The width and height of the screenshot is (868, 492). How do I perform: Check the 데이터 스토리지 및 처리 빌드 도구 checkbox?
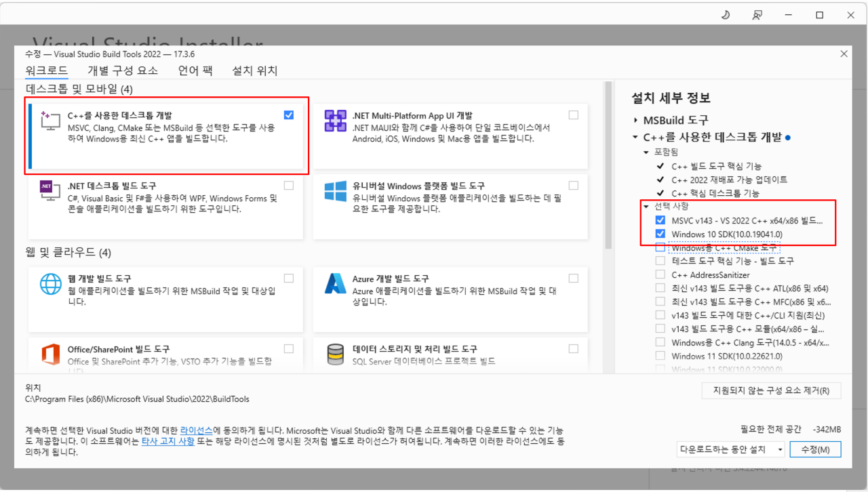(x=574, y=348)
